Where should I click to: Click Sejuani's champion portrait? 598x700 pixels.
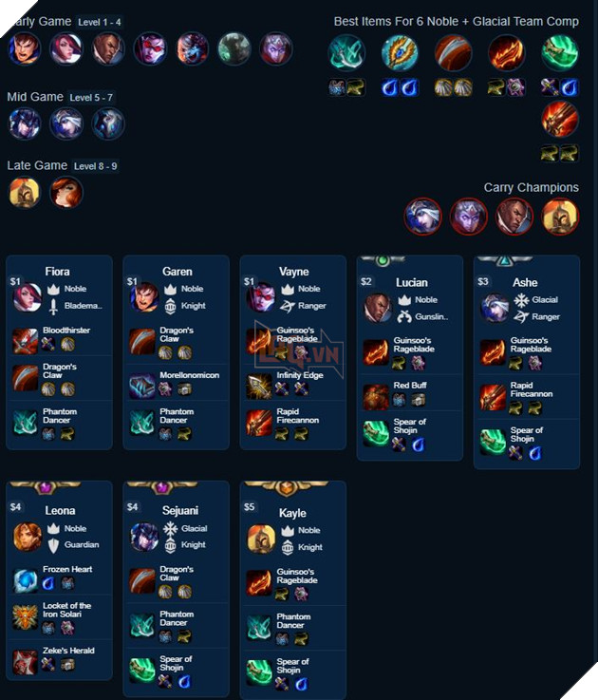(144, 537)
